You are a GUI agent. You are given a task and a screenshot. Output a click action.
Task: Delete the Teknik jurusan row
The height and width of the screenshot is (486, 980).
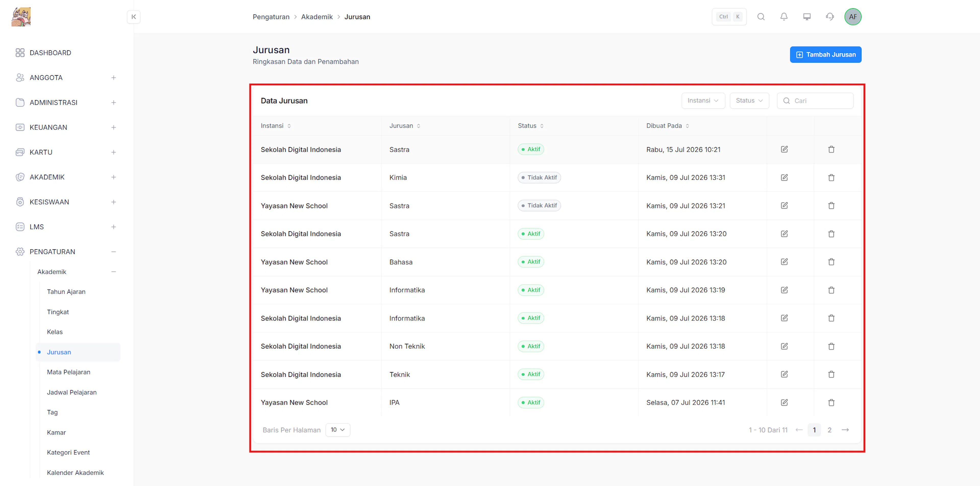831,374
